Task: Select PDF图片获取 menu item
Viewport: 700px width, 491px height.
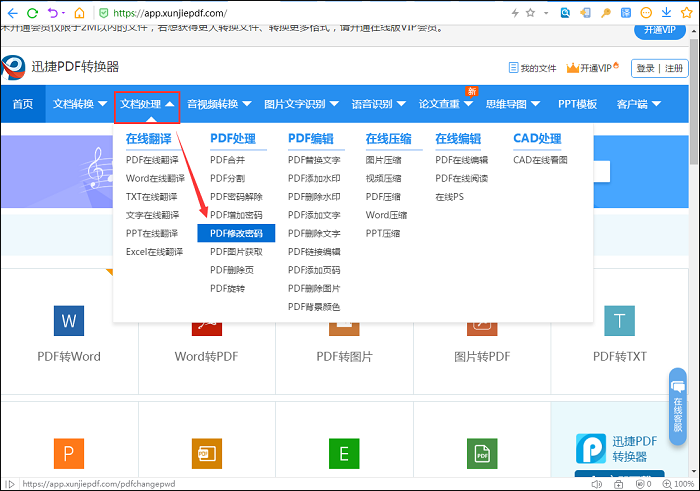Action: point(236,252)
